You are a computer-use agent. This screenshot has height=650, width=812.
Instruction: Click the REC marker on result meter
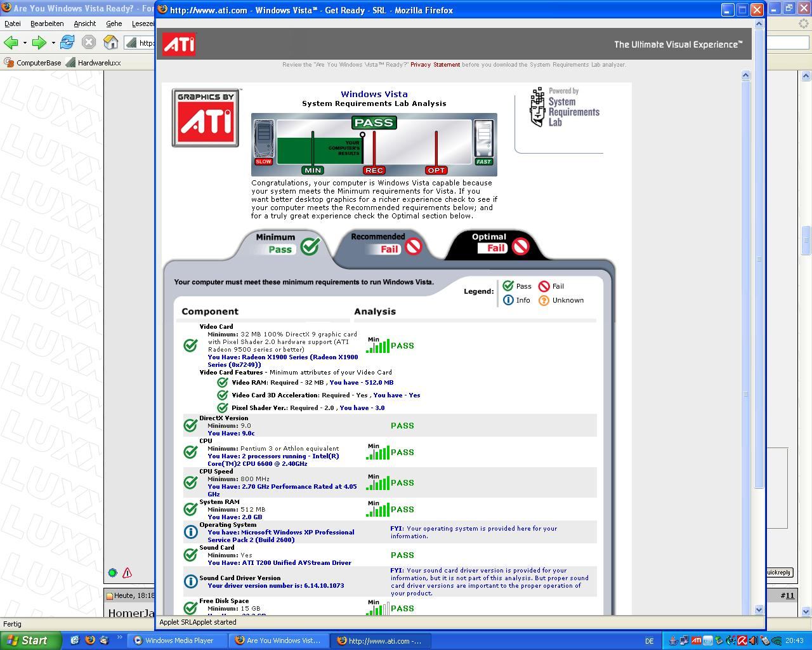[x=374, y=170]
